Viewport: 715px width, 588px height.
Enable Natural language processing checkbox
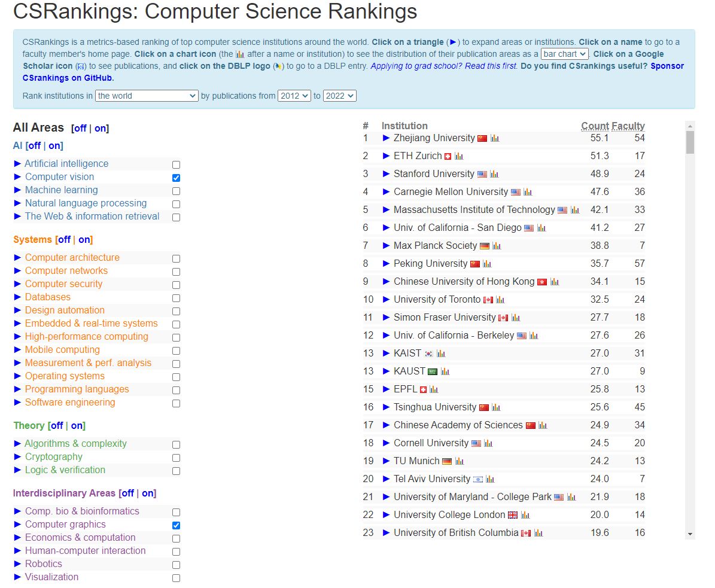point(176,204)
